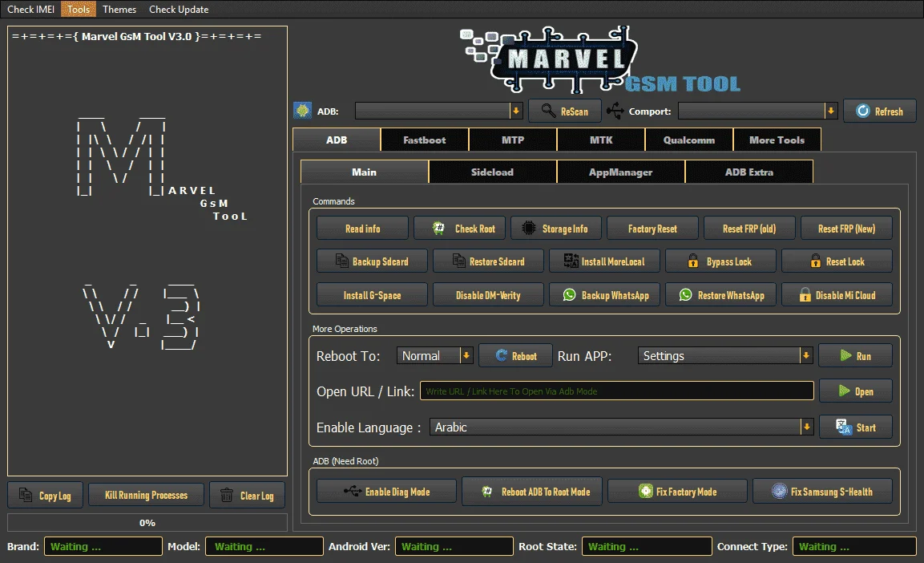Click the blue Reboot arrow icon
Screen dimensions: 924x563
point(502,355)
